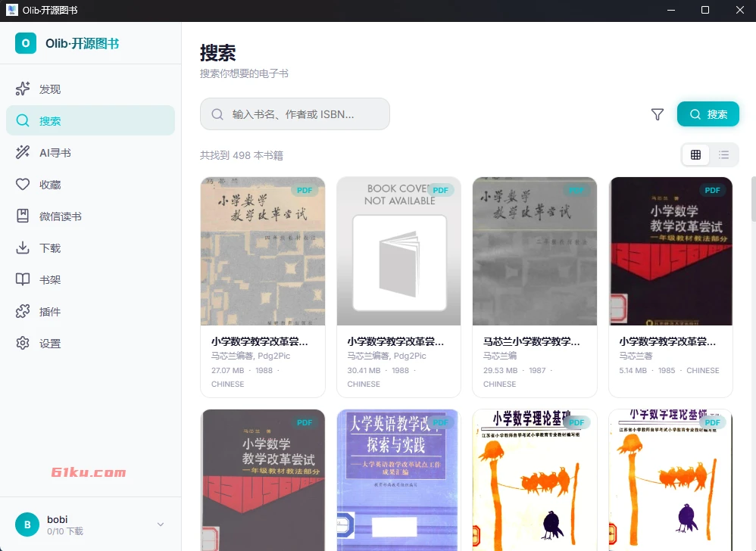
Task: Open 微信读书 book icon
Action: (23, 216)
